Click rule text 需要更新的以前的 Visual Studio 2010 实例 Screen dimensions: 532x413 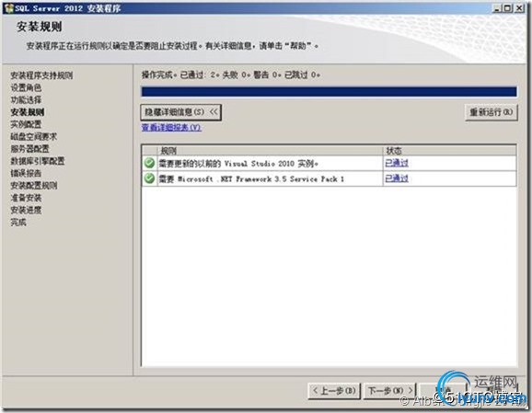[x=238, y=164]
